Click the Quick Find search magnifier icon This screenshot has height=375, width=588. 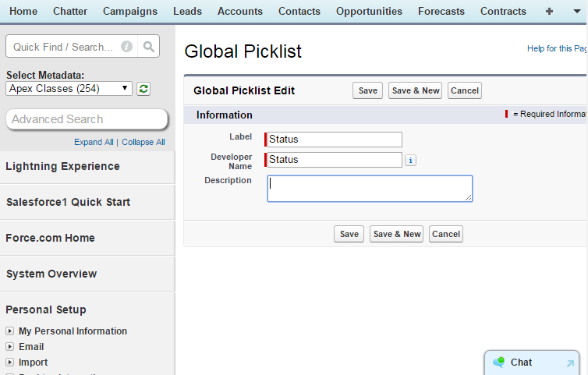coord(149,47)
